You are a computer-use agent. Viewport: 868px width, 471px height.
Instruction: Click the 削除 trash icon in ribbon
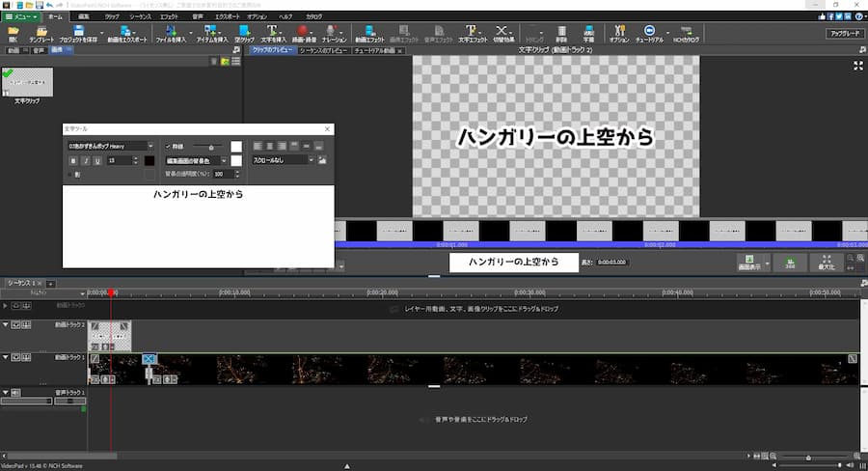561,34
